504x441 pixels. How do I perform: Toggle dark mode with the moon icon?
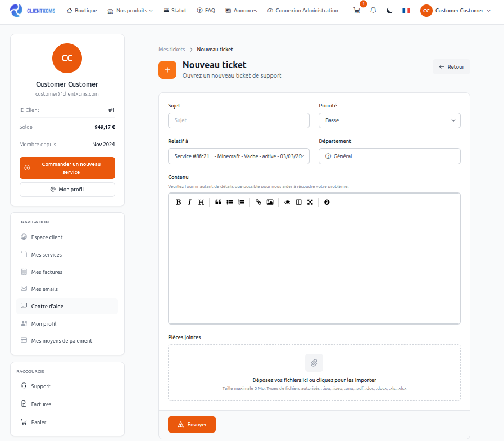click(389, 10)
